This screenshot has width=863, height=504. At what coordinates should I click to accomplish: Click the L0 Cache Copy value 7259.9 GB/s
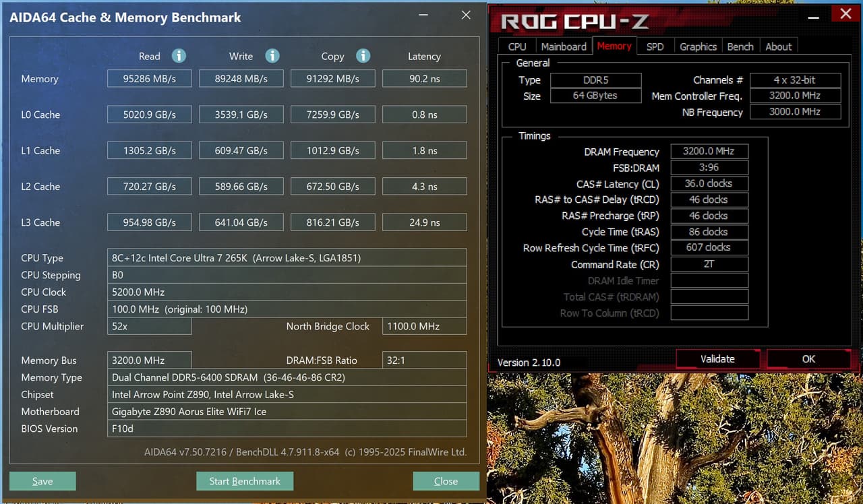point(333,115)
